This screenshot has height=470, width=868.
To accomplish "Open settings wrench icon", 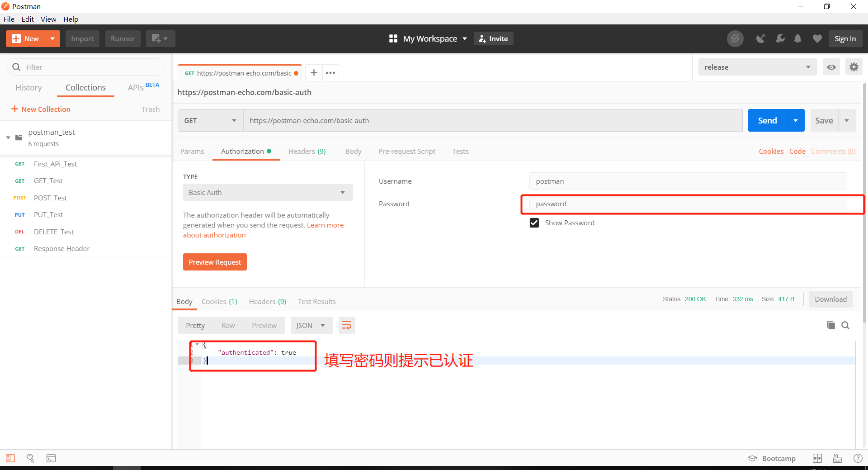I will tap(780, 39).
